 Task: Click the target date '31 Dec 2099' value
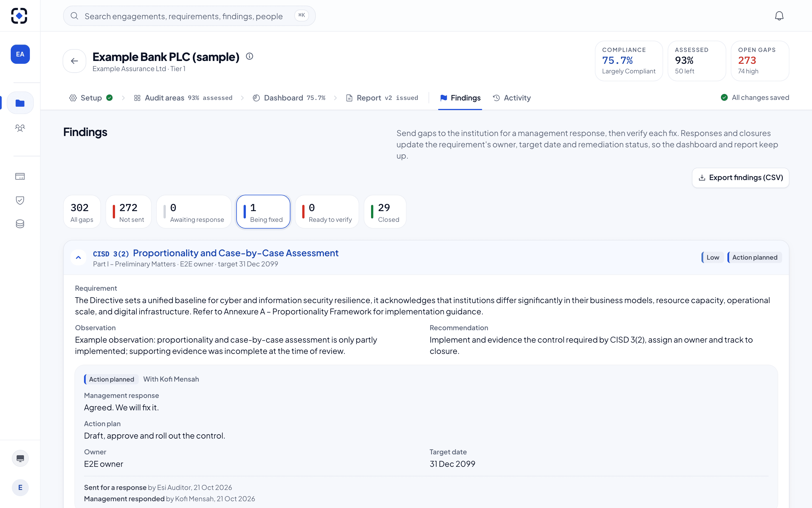tap(452, 464)
